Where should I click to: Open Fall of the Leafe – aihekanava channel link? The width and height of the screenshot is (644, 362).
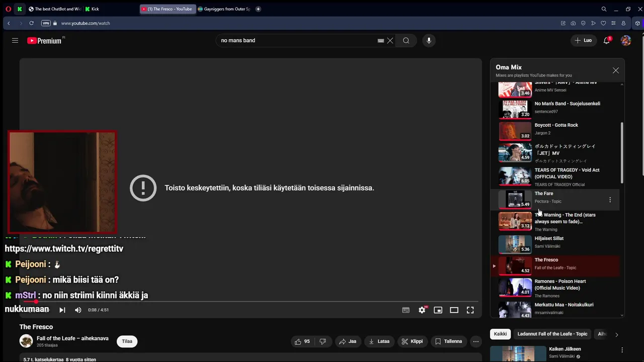pos(72,338)
